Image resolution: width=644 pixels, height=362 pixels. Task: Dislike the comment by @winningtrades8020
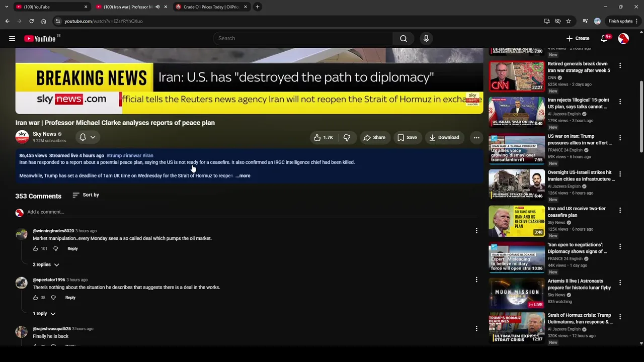pos(56,248)
